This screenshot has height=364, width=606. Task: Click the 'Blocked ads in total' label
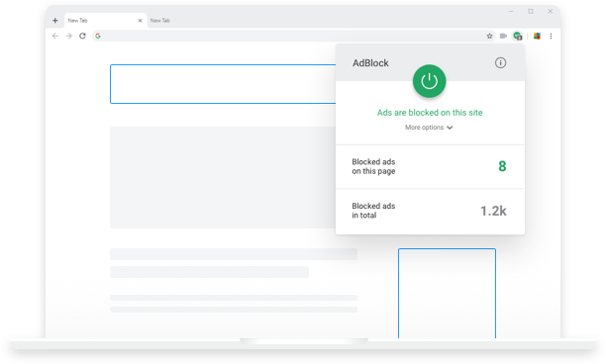[x=373, y=211]
